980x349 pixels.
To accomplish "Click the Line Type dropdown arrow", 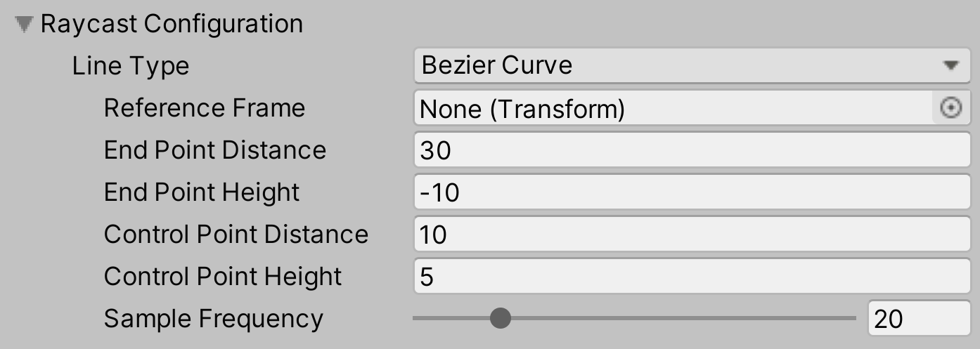I will point(951,66).
